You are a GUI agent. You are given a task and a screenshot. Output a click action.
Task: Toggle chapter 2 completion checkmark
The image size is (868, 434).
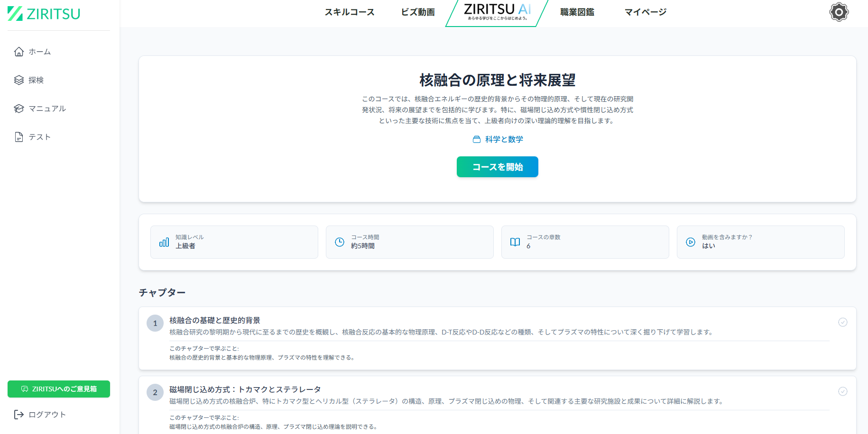click(842, 391)
